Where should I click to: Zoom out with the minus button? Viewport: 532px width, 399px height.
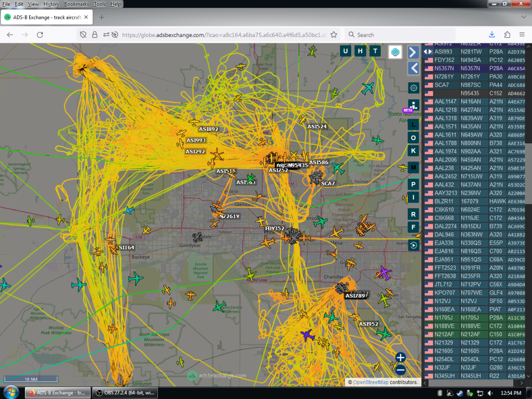[x=401, y=370]
